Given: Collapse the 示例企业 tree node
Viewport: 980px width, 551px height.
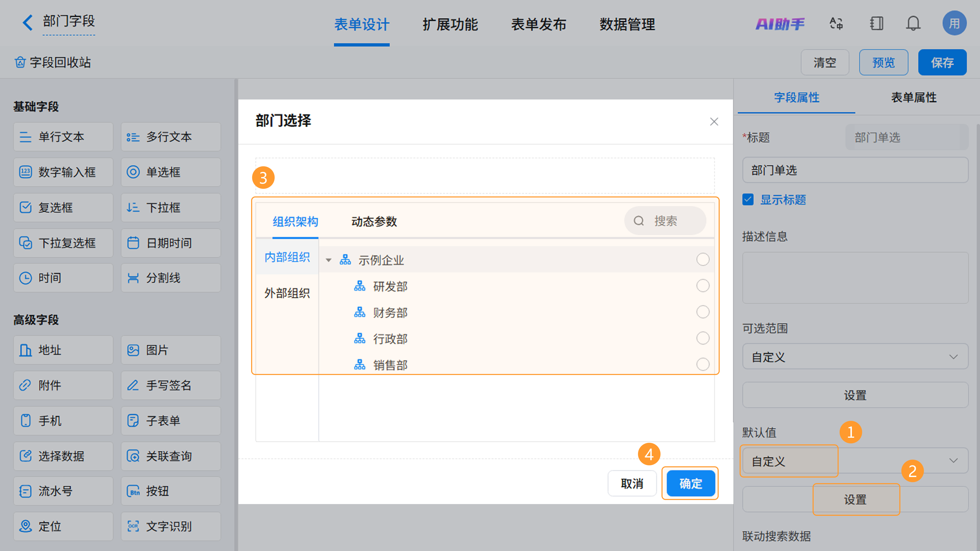Looking at the screenshot, I should tap(328, 260).
